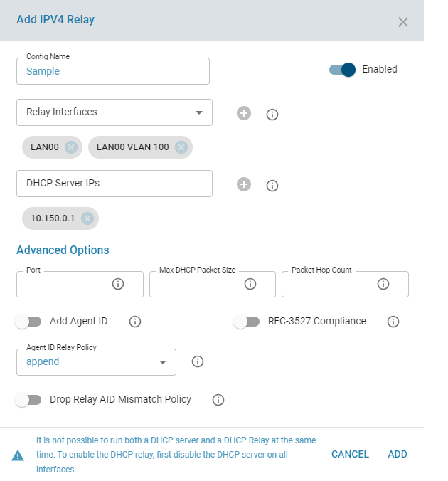
Task: Enable Drop Relay AID Mismatch Policy switch
Action: click(29, 400)
